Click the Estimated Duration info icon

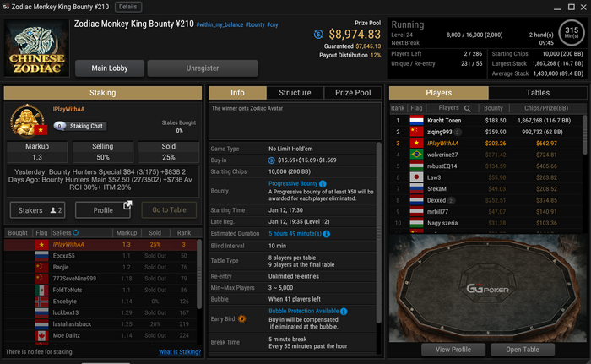click(327, 234)
